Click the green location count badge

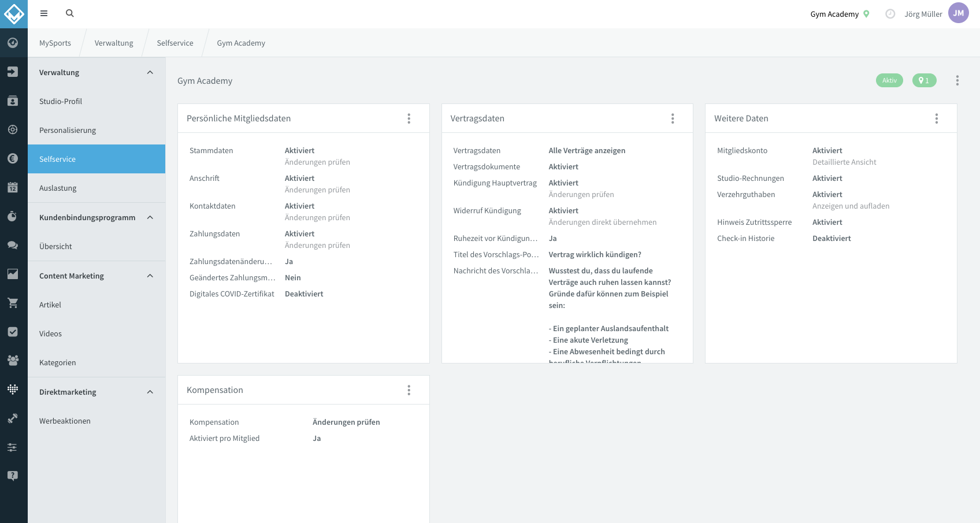coord(925,80)
